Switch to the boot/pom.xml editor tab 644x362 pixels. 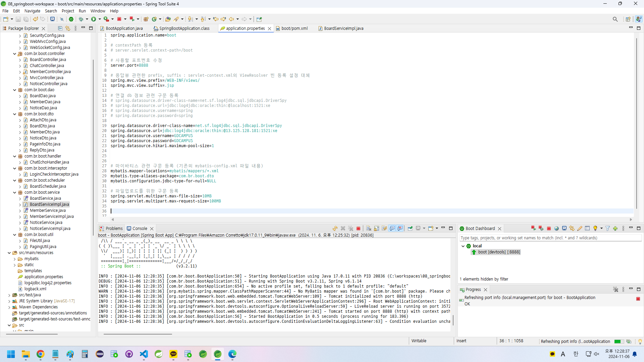pos(294,28)
